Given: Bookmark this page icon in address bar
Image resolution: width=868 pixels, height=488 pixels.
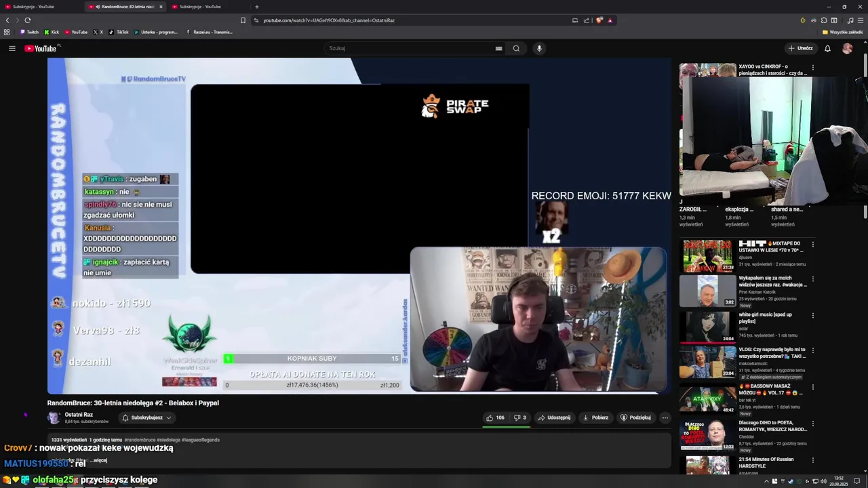Looking at the screenshot, I should coord(243,20).
